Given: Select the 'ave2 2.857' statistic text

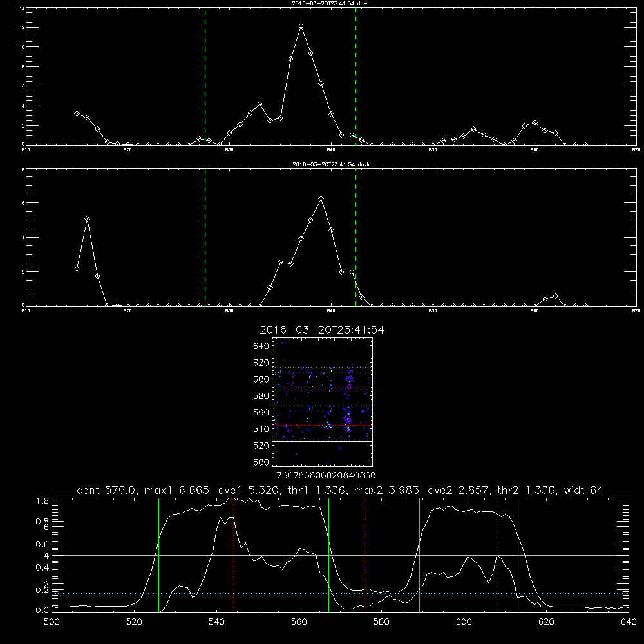Looking at the screenshot, I should click(x=458, y=490).
